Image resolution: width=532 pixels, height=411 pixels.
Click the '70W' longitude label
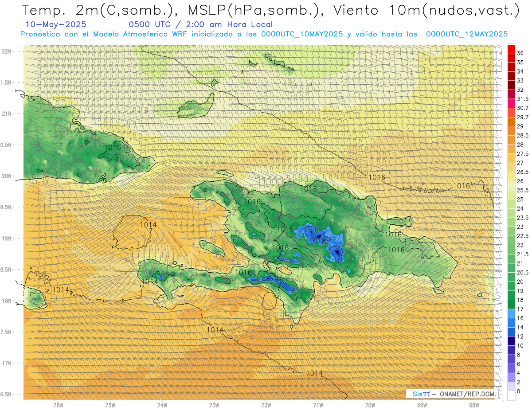pyautogui.click(x=370, y=405)
